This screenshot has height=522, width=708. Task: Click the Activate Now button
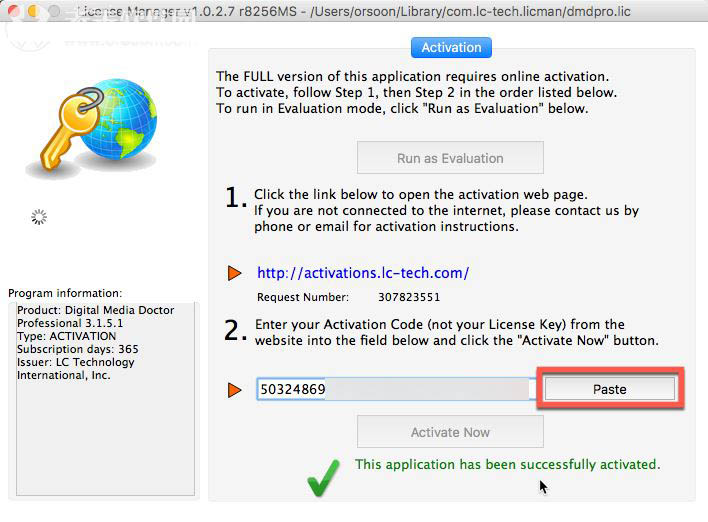(x=450, y=432)
